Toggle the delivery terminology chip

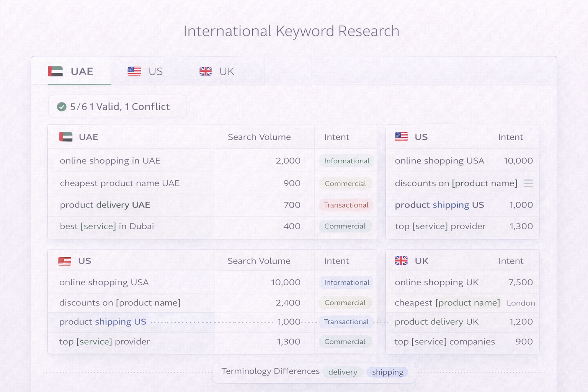pos(342,372)
